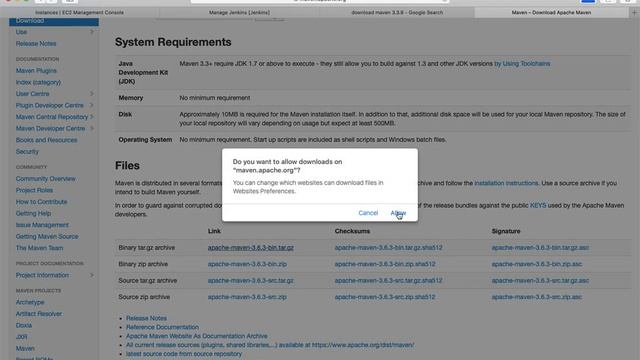Open Project Roles link
Image resolution: width=640 pixels, height=360 pixels.
tap(34, 190)
